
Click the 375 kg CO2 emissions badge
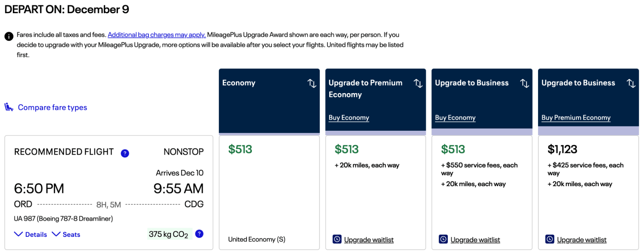[x=168, y=234]
